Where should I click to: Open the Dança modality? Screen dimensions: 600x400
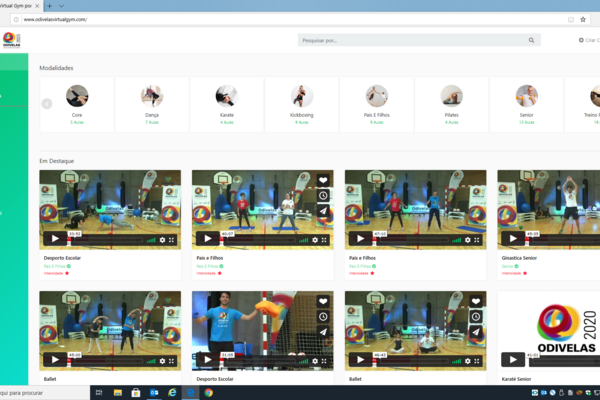coord(152,101)
